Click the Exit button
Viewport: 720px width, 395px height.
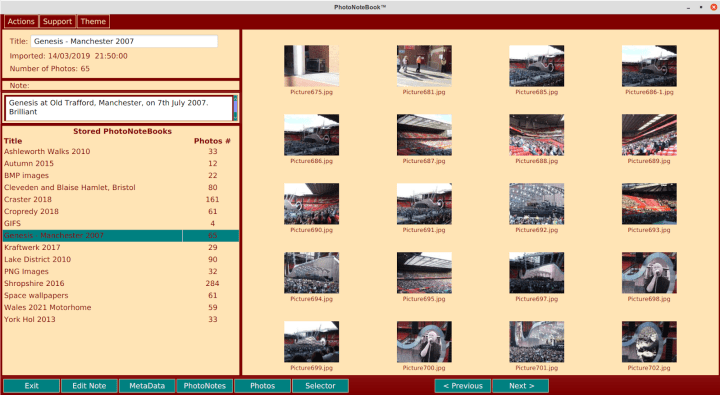pos(32,386)
